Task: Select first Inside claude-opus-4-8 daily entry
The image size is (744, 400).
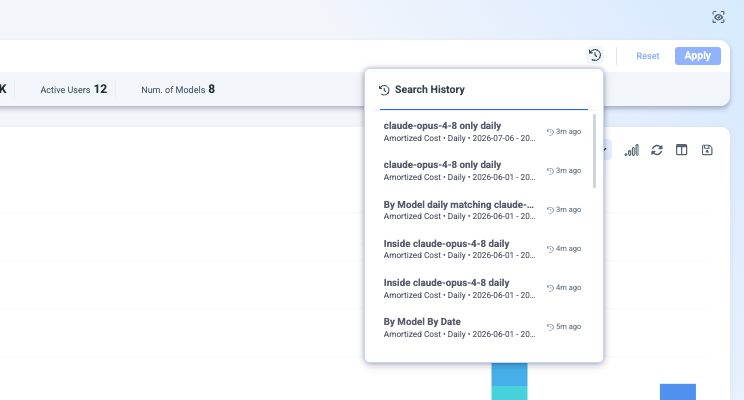Action: pos(483,249)
